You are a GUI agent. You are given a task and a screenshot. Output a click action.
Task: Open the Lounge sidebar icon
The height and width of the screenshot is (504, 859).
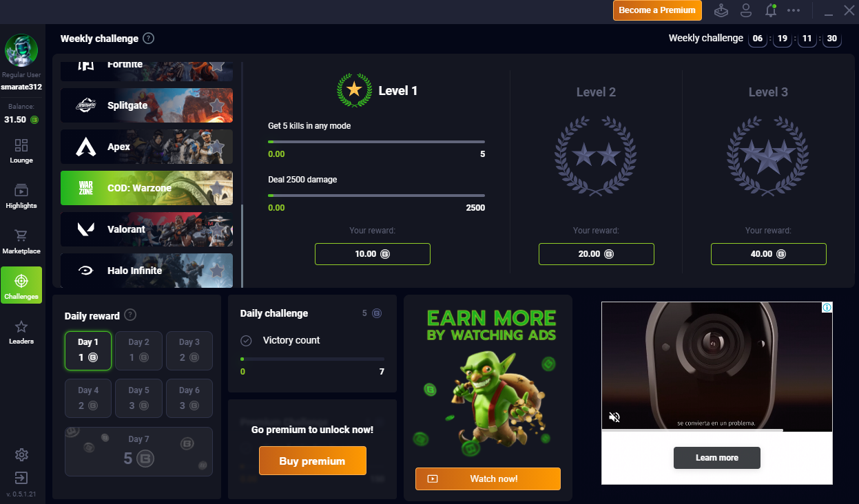point(21,145)
